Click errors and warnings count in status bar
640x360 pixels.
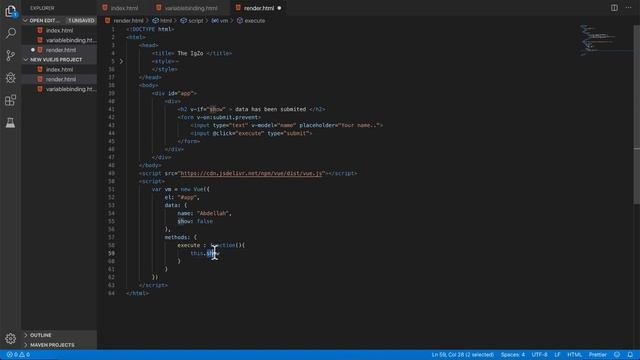[x=18, y=355]
